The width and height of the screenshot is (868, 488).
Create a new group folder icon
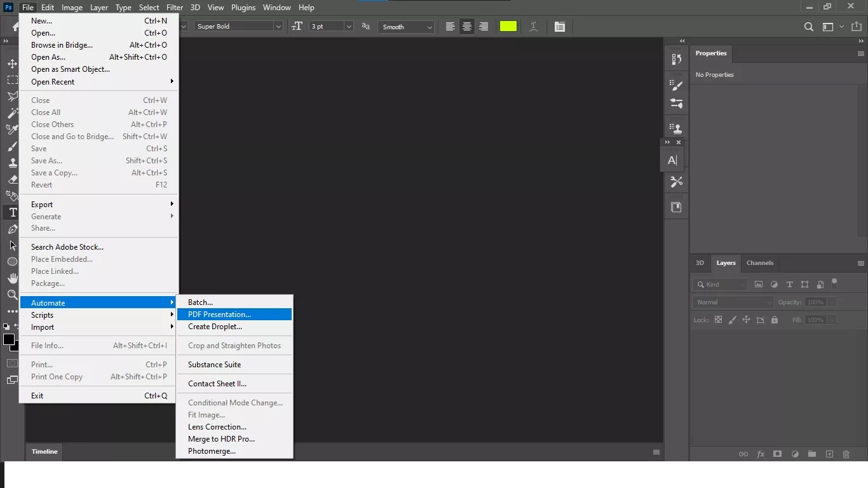812,454
